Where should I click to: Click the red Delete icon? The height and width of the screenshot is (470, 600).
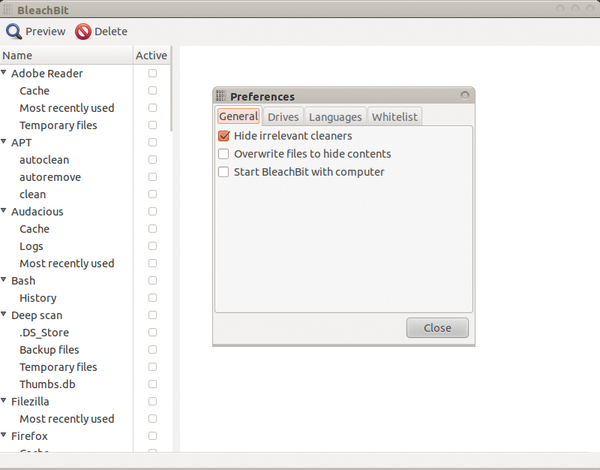click(x=83, y=31)
